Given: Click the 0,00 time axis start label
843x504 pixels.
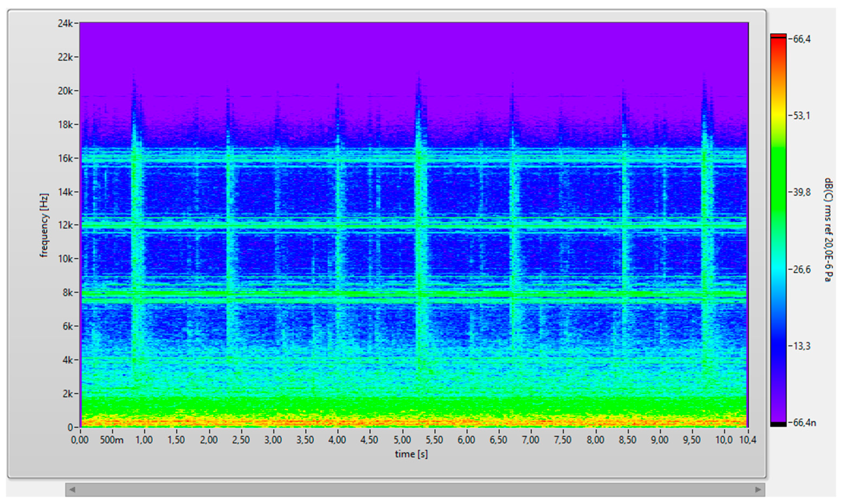Looking at the screenshot, I should click(79, 440).
